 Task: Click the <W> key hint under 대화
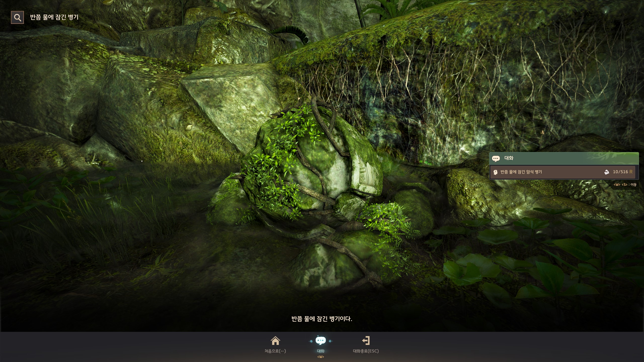[320, 357]
